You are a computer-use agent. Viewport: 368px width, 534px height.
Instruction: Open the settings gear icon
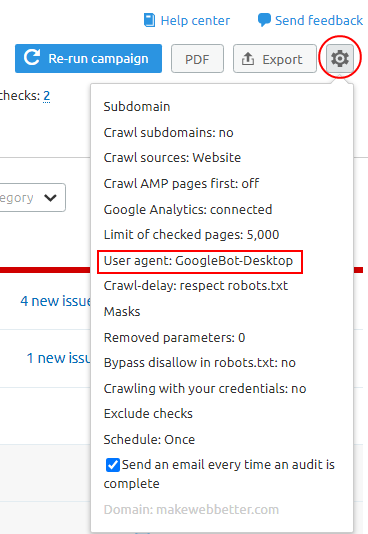(340, 58)
